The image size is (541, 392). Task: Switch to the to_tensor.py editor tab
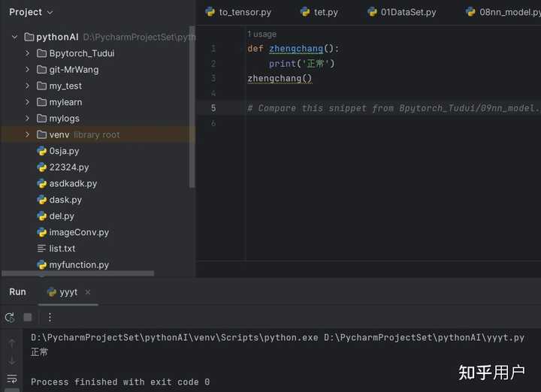[x=238, y=12]
